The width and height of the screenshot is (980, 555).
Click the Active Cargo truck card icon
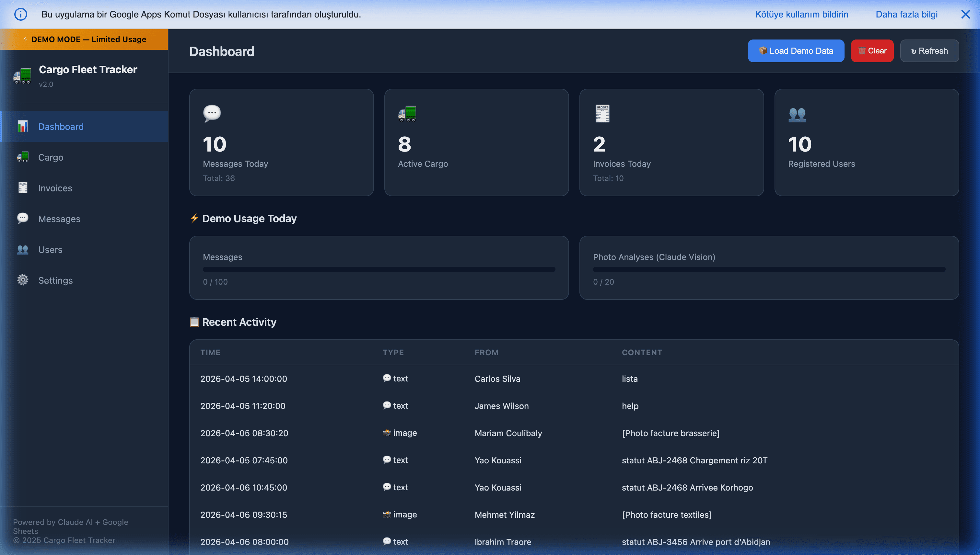point(407,114)
